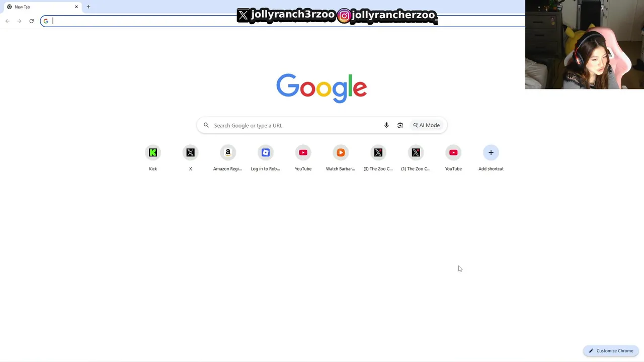Image resolution: width=644 pixels, height=362 pixels.
Task: Start voice search with microphone icon
Action: pyautogui.click(x=386, y=125)
